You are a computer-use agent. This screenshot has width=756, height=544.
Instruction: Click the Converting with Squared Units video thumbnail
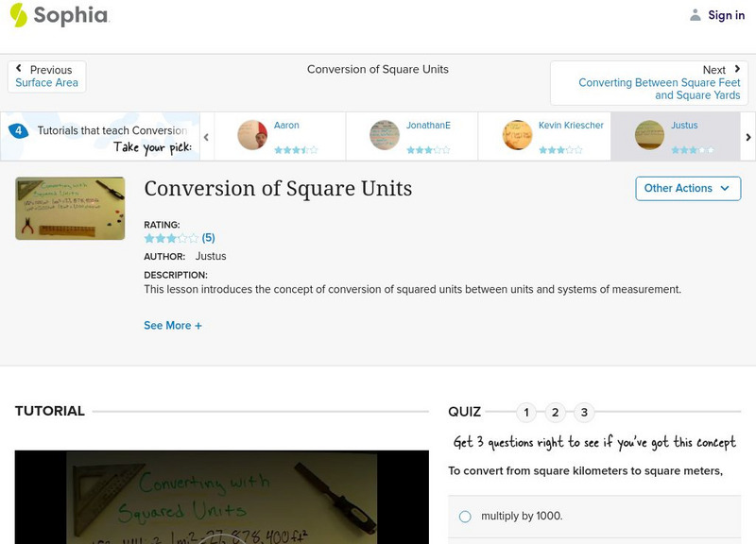tap(222, 501)
